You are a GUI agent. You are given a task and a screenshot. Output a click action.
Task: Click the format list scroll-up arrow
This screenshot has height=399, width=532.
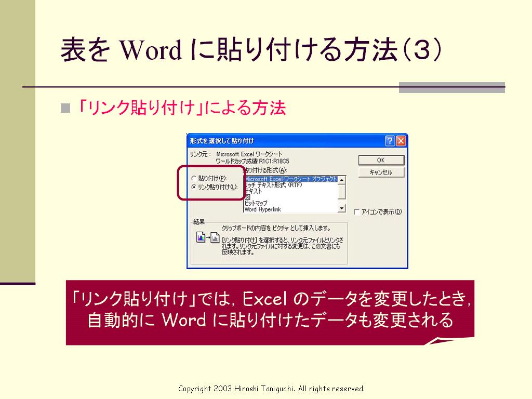point(342,180)
